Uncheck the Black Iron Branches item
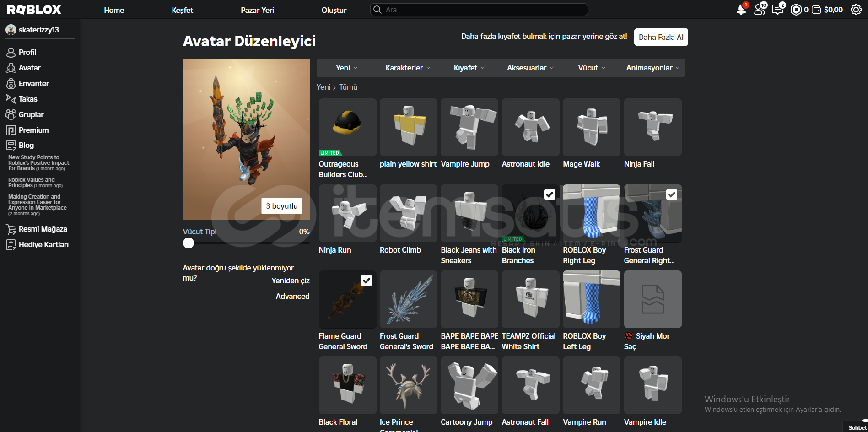Image resolution: width=868 pixels, height=432 pixels. click(550, 194)
